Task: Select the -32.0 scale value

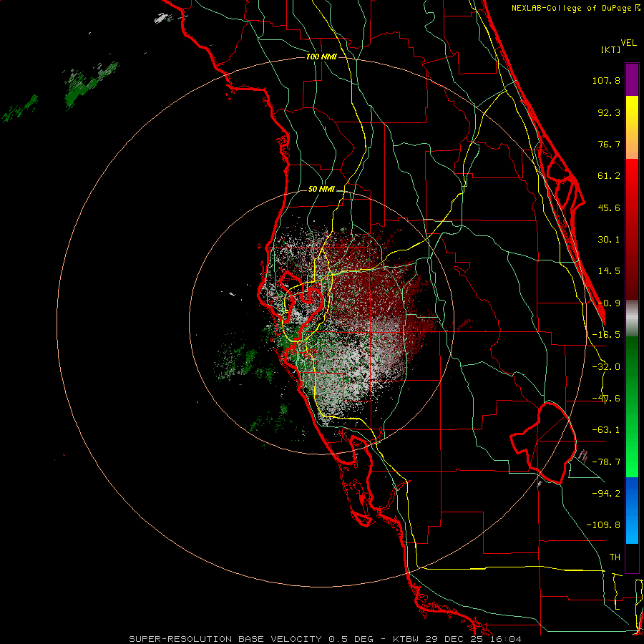Action: [x=606, y=367]
